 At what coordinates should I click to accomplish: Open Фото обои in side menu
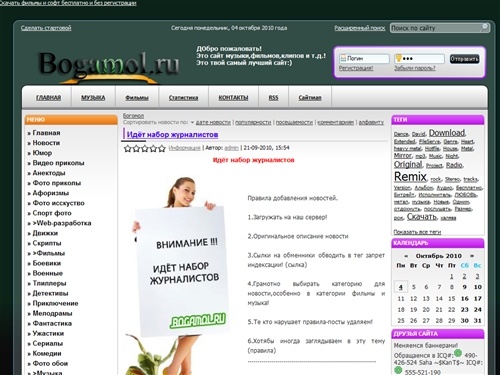click(x=50, y=363)
